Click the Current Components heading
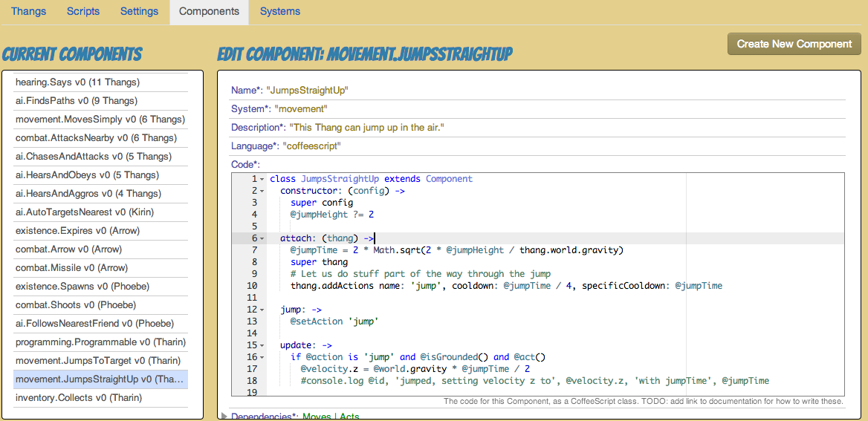Screen dimensions: 868x421 click(x=72, y=54)
